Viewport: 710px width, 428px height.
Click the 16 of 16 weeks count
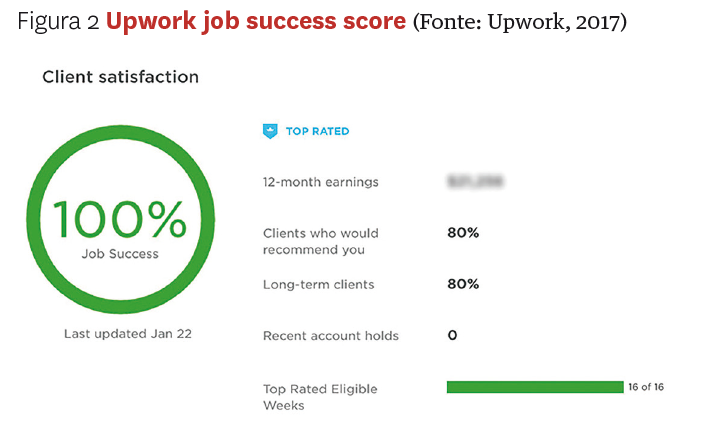coord(646,387)
